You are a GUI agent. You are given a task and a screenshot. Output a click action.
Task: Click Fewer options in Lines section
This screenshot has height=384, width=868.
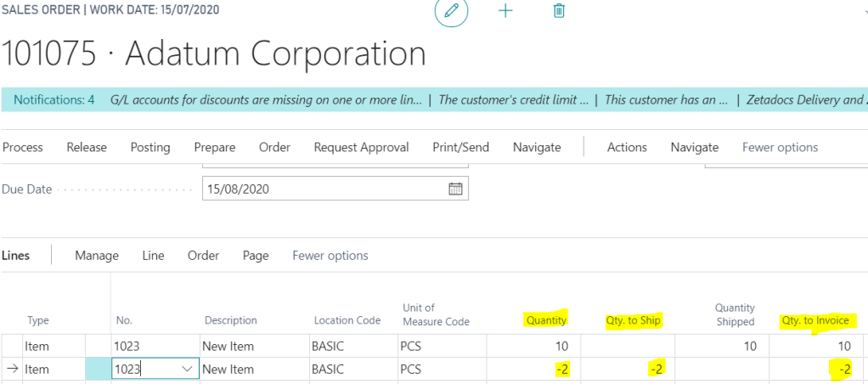coord(330,256)
